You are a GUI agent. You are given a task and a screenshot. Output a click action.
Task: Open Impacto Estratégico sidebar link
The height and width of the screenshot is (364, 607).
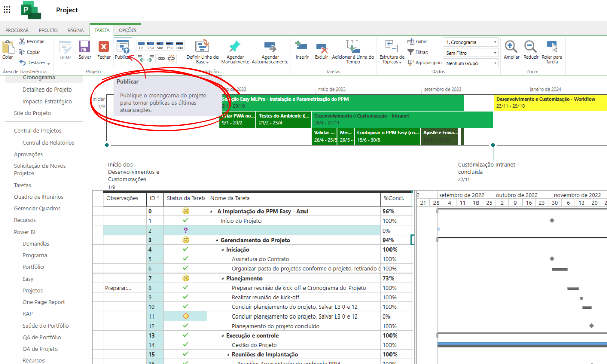[x=47, y=101]
